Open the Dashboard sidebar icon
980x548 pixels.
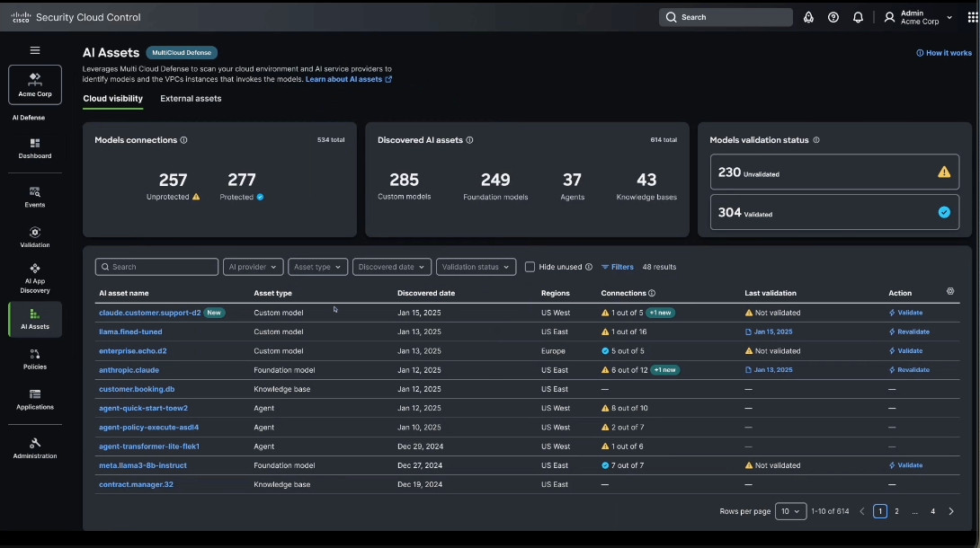pyautogui.click(x=35, y=148)
